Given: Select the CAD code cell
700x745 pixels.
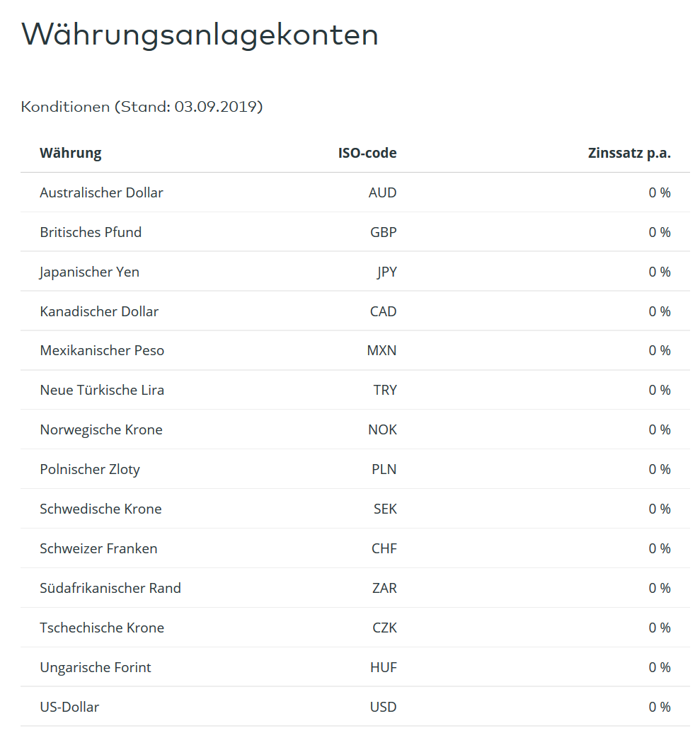Looking at the screenshot, I should tap(383, 311).
